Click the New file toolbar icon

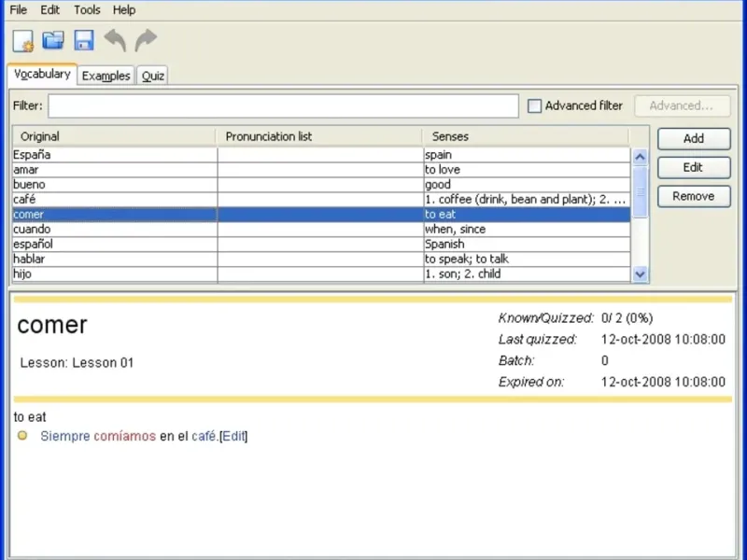pos(22,40)
